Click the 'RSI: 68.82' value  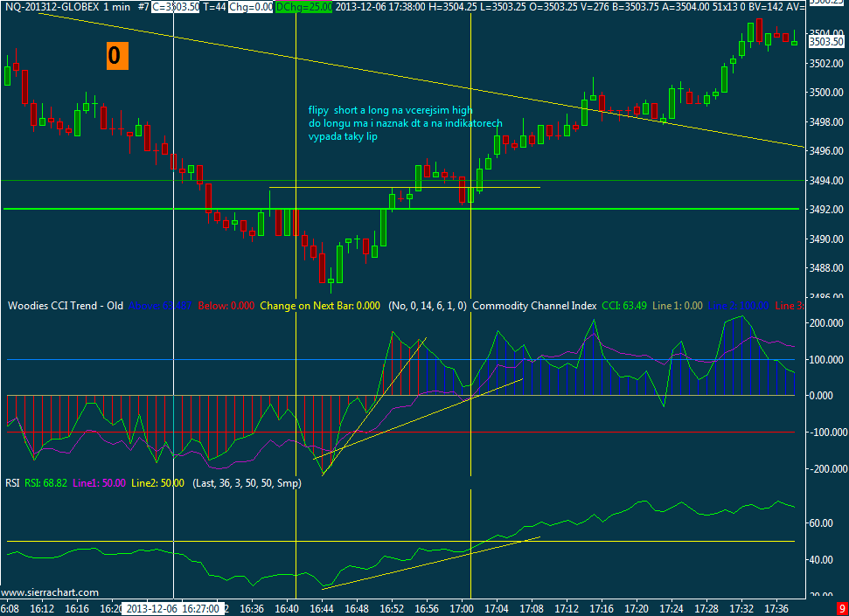46,483
